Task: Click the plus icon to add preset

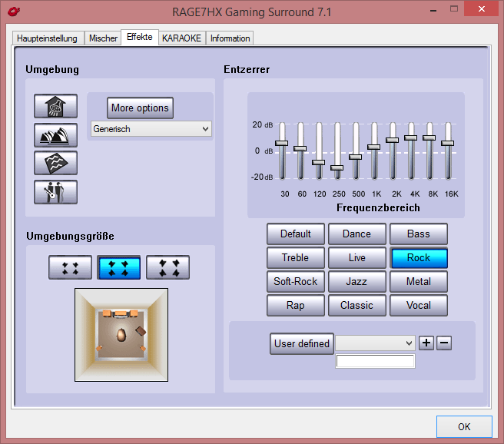Action: 426,343
